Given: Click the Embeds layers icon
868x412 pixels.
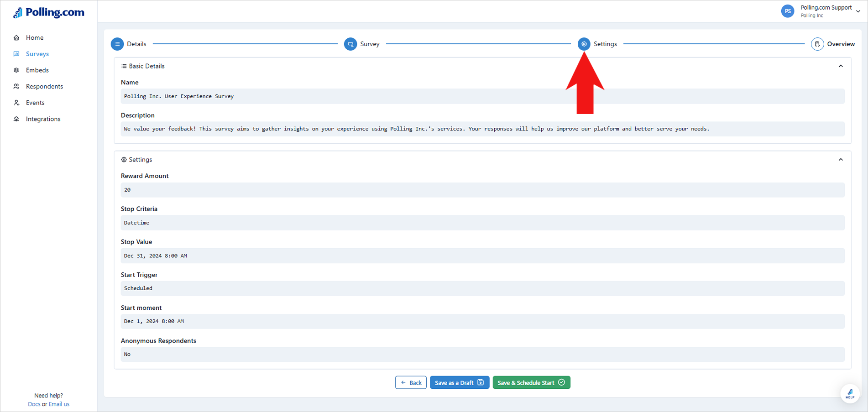Looking at the screenshot, I should 16,70.
